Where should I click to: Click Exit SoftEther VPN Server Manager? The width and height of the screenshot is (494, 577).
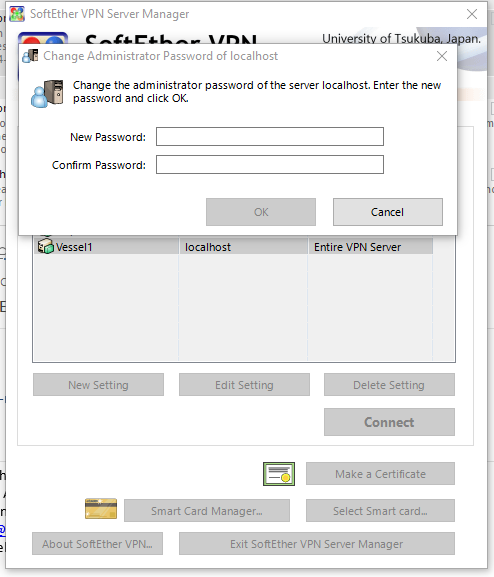click(x=317, y=544)
